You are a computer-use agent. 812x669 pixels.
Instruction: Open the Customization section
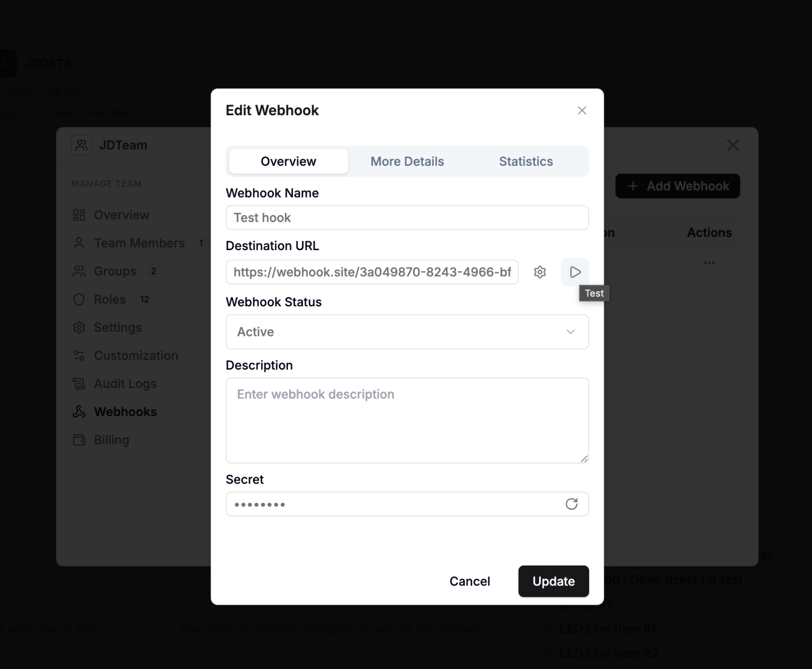coord(136,356)
